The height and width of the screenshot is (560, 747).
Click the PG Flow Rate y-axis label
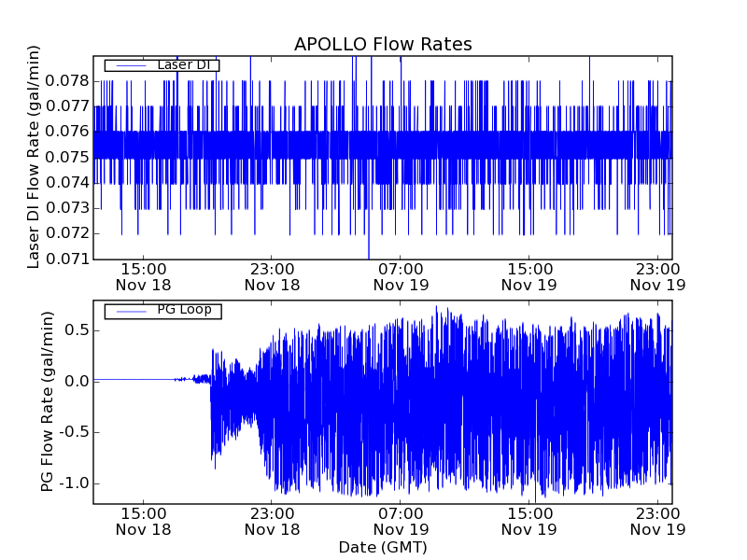tap(47, 402)
